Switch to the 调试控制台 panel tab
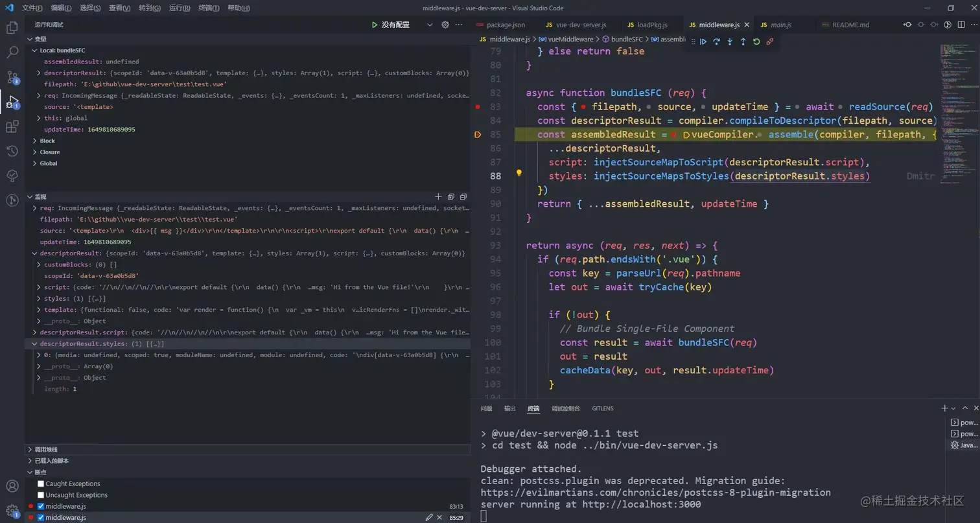The width and height of the screenshot is (980, 523). 565,408
